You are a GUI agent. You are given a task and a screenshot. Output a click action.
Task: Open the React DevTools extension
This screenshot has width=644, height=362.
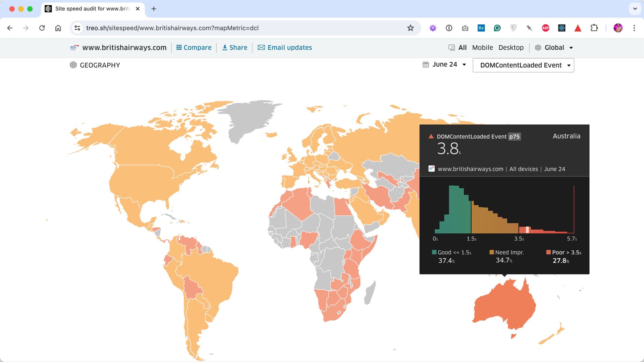562,28
